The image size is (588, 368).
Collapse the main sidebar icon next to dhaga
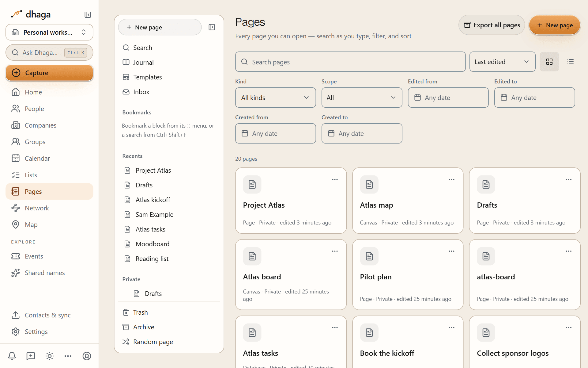point(88,15)
